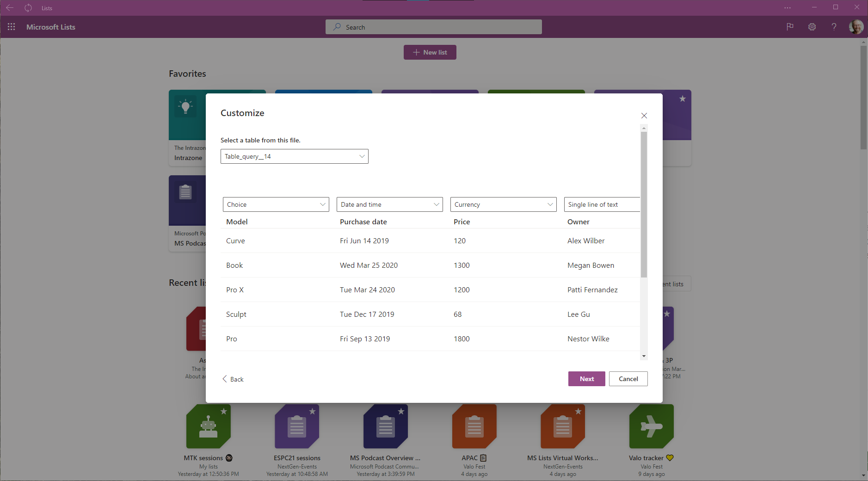Click the back arrow in the title bar

pos(10,7)
